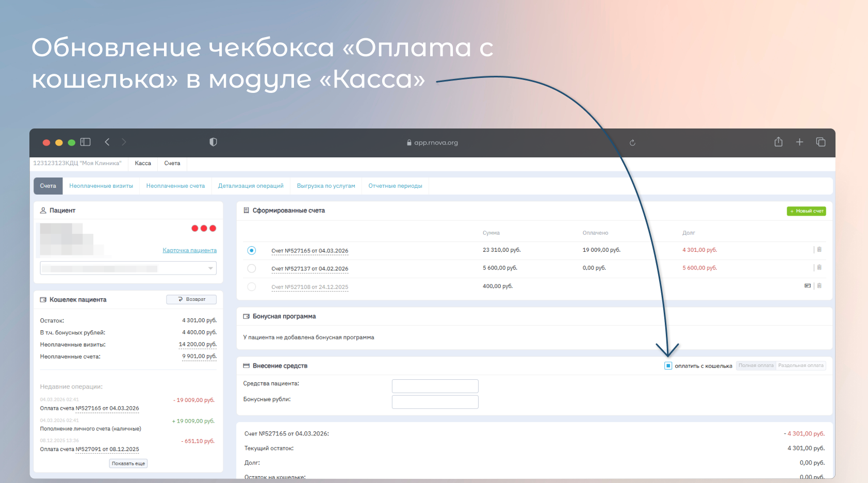Toggle the «оплатить с кошелька» checkbox
The width and height of the screenshot is (868, 483).
[x=668, y=366]
